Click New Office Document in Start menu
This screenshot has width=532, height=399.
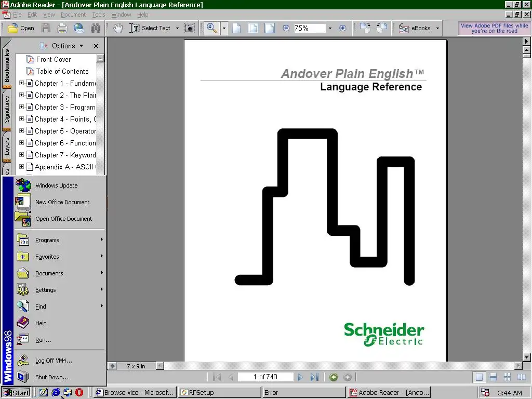[60, 202]
